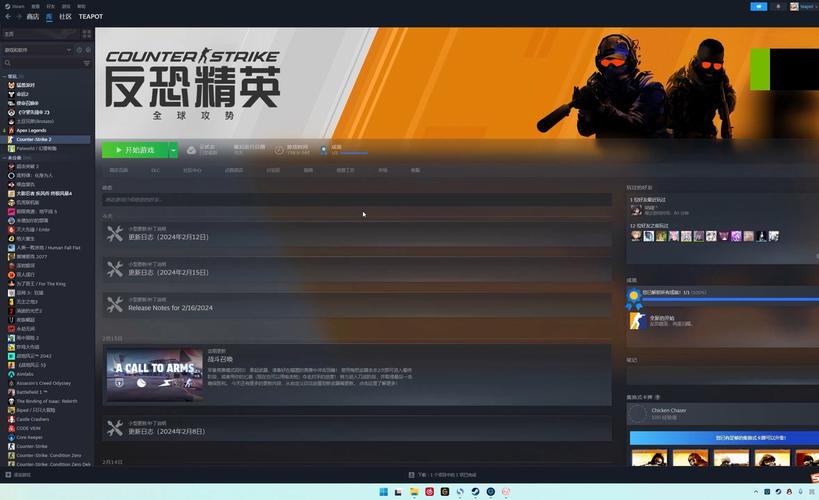Click the cloud save status icon
This screenshot has height=500, width=819.
point(193,150)
